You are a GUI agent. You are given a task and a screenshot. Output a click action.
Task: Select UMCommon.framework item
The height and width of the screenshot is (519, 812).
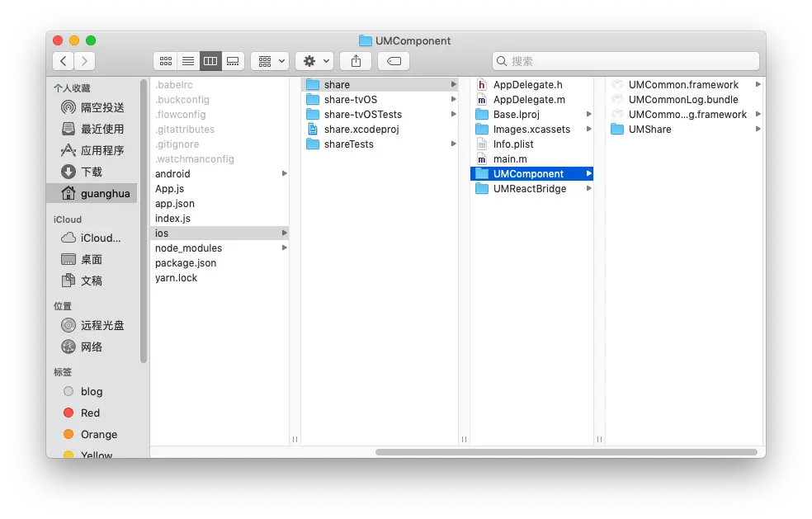(683, 84)
